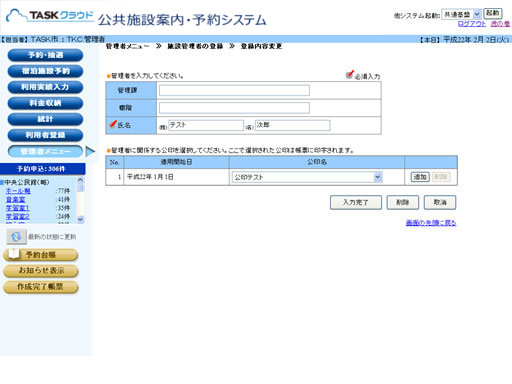Image resolution: width=512 pixels, height=384 pixels.
Task: Open the 学習室2 link
Action: click(18, 217)
